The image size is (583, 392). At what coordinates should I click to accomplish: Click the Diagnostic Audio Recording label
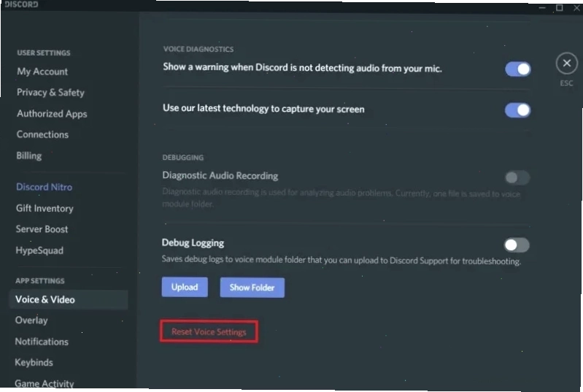pos(220,175)
